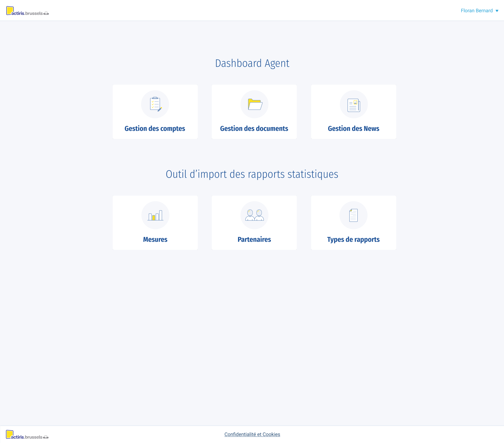
Task: Open the Mesures label link
Action: (155, 240)
